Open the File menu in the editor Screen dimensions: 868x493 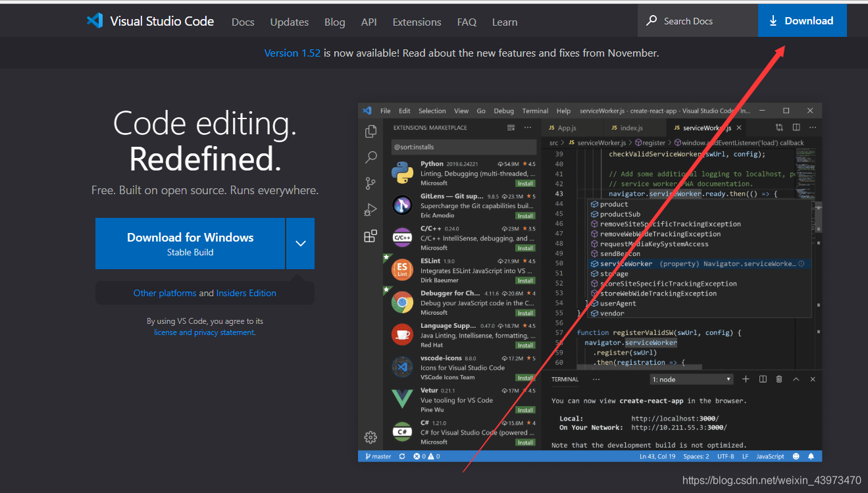(x=386, y=111)
